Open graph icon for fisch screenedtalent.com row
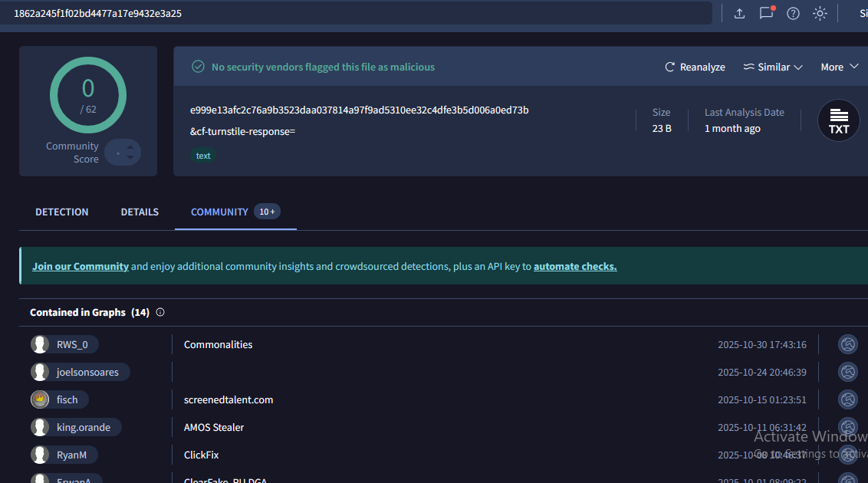Viewport: 868px width, 483px height. pyautogui.click(x=847, y=400)
